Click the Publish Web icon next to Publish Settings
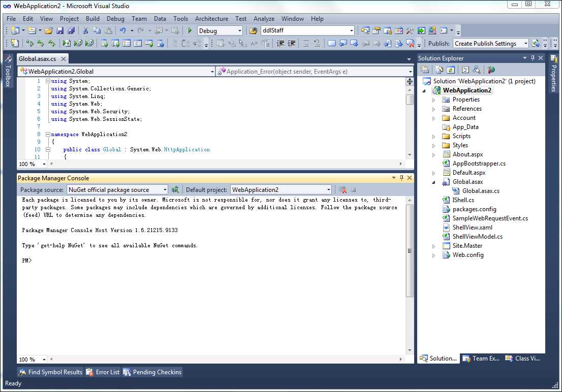Viewport: 562px width, 392px height. 536,43
